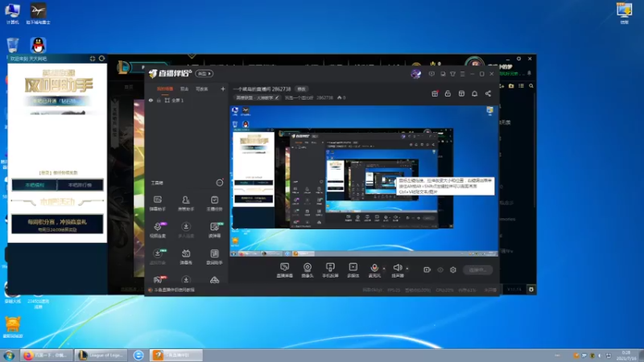This screenshot has width=644, height=362.
Task: Open Internet Explorer from the taskbar
Action: (x=138, y=355)
